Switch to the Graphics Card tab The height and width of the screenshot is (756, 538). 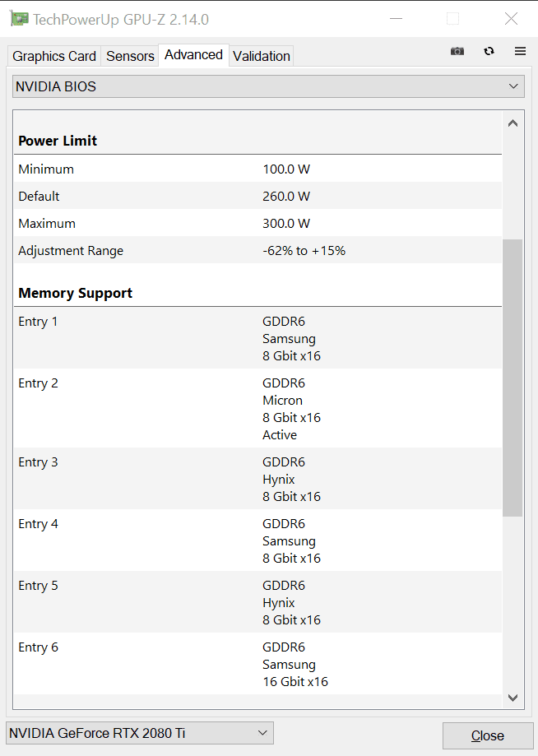click(54, 56)
